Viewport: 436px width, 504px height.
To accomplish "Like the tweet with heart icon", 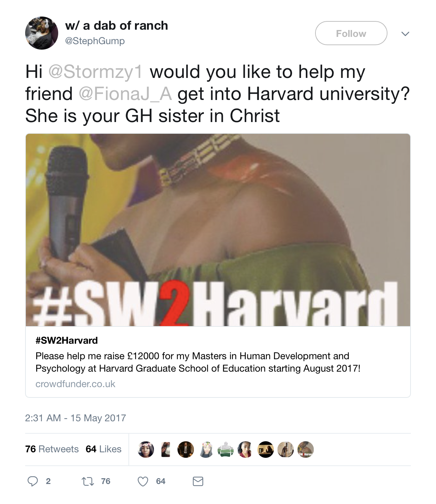I will click(x=143, y=481).
